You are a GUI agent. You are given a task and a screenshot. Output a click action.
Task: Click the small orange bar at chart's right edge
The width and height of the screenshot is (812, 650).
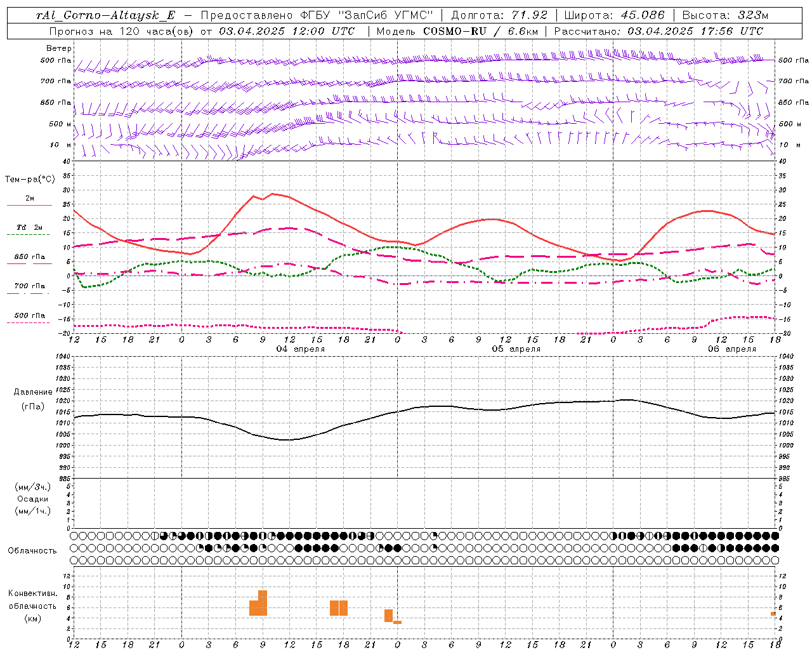(x=773, y=614)
